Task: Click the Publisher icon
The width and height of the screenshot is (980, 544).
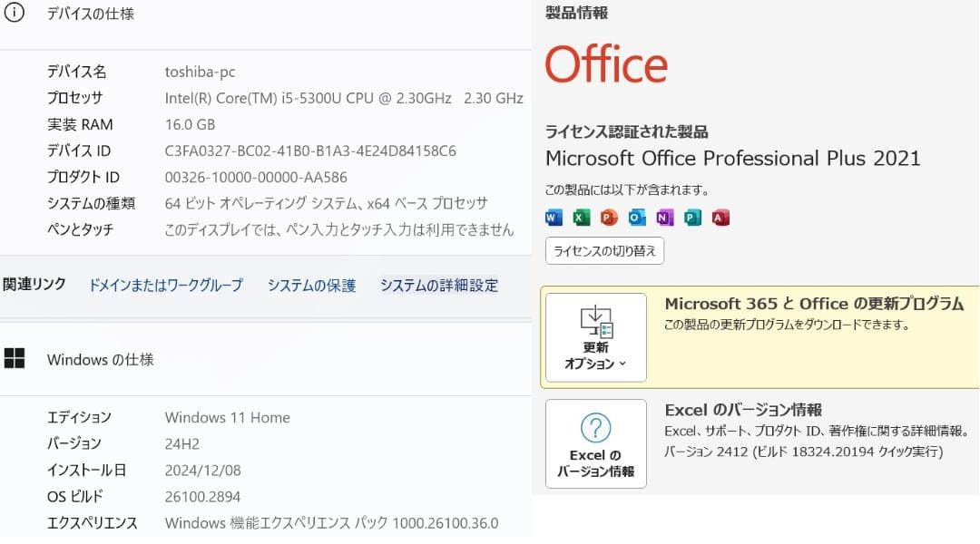Action: click(x=693, y=218)
